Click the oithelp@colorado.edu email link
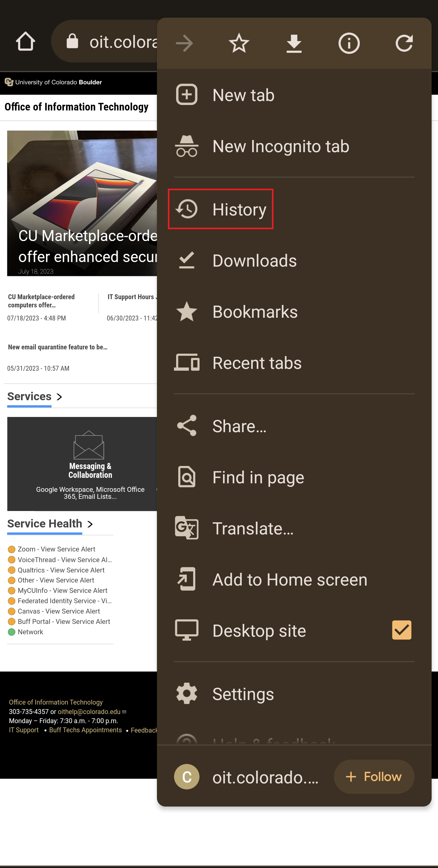This screenshot has width=438, height=868. click(89, 711)
